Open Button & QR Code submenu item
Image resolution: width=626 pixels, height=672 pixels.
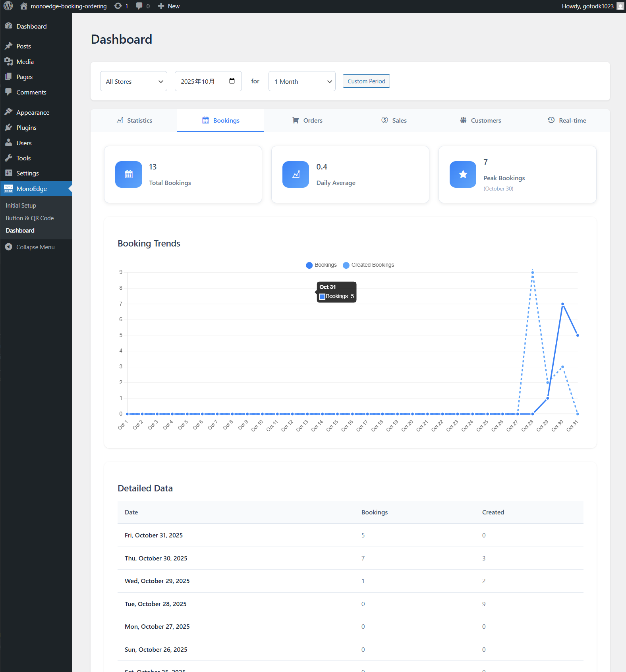(x=30, y=218)
